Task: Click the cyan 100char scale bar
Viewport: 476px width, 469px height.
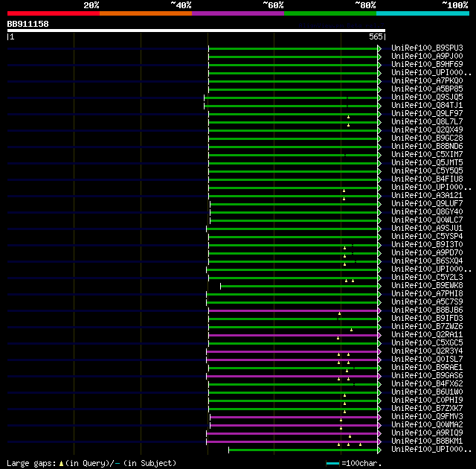Action: [x=332, y=464]
